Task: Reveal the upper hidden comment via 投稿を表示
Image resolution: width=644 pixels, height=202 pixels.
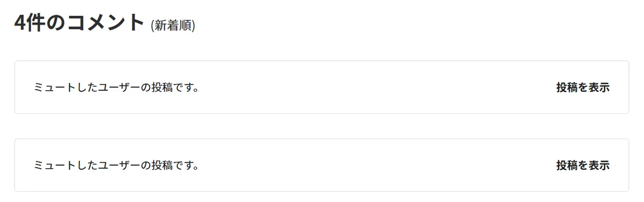Action: tap(583, 88)
